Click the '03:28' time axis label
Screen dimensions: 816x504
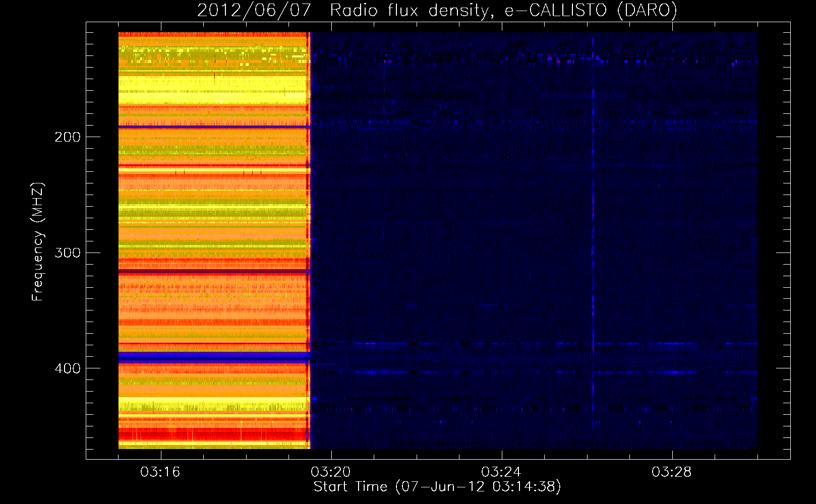click(671, 472)
